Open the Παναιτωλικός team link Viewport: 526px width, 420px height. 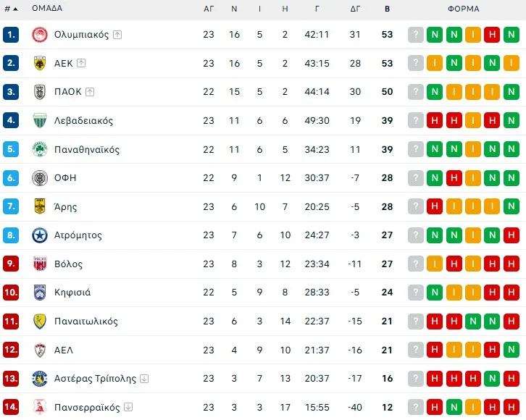[85, 322]
